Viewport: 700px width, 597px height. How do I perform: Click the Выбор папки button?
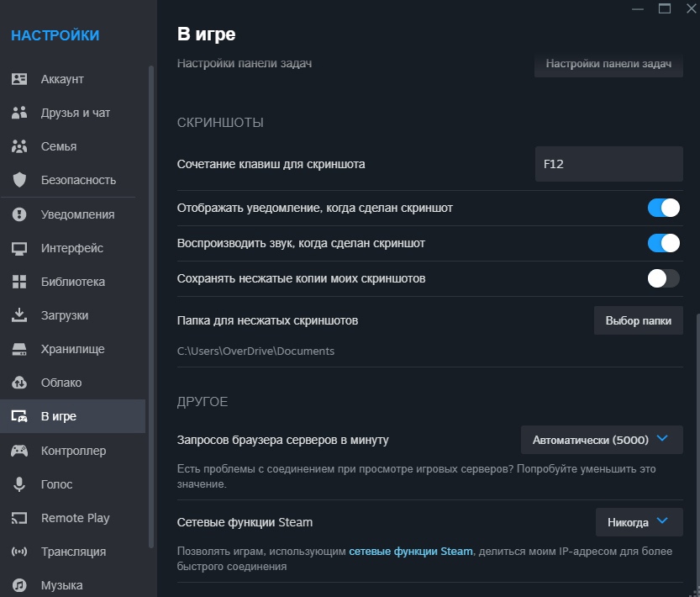tap(639, 320)
